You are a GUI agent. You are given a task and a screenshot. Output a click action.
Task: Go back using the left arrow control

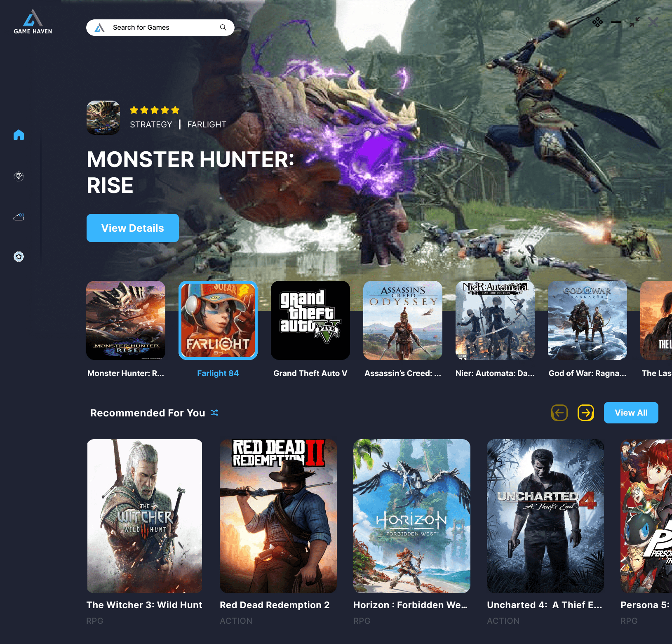tap(559, 412)
